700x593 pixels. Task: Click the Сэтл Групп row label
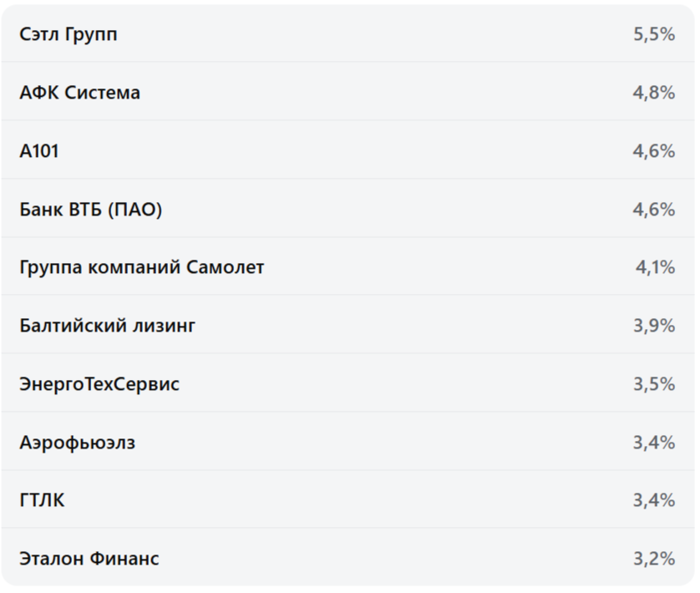(68, 35)
